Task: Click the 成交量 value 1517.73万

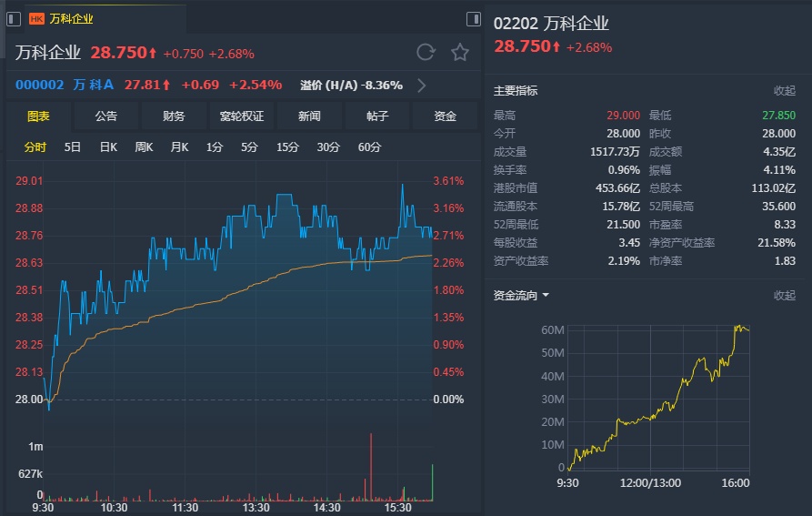Action: [x=615, y=152]
